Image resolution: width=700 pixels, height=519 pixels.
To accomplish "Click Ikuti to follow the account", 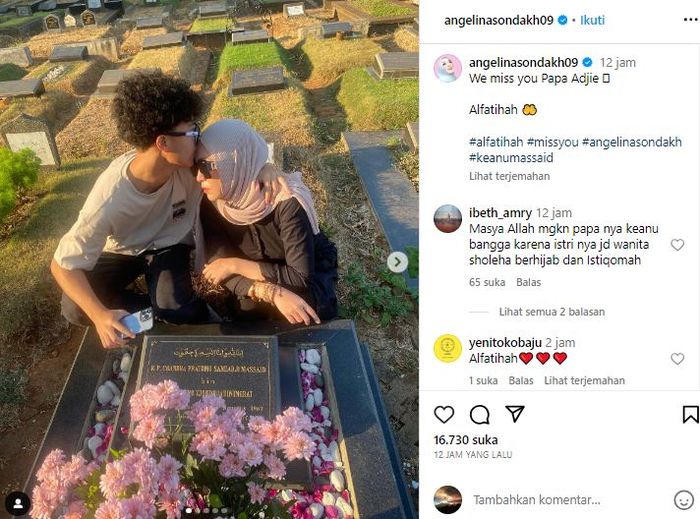I will point(592,20).
